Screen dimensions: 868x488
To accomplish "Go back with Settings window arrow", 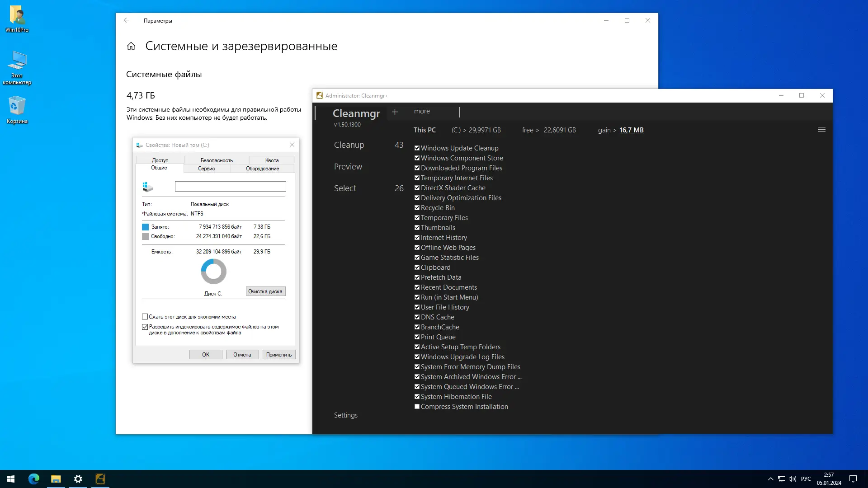I will click(127, 20).
